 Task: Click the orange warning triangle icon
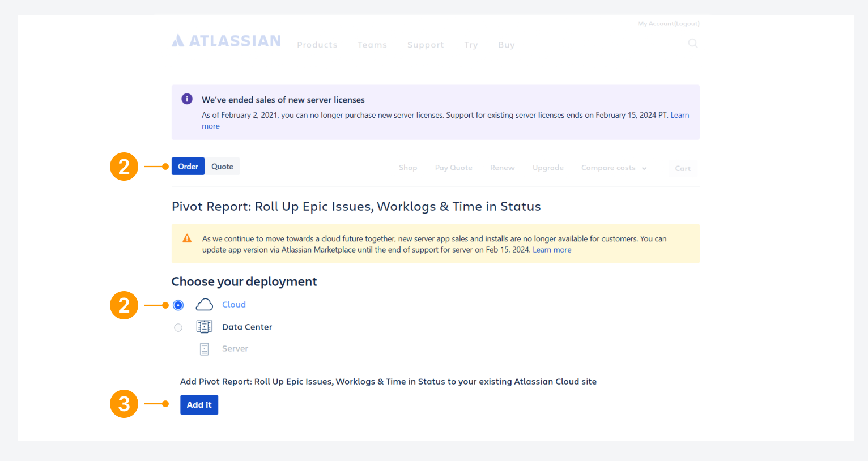pos(187,238)
